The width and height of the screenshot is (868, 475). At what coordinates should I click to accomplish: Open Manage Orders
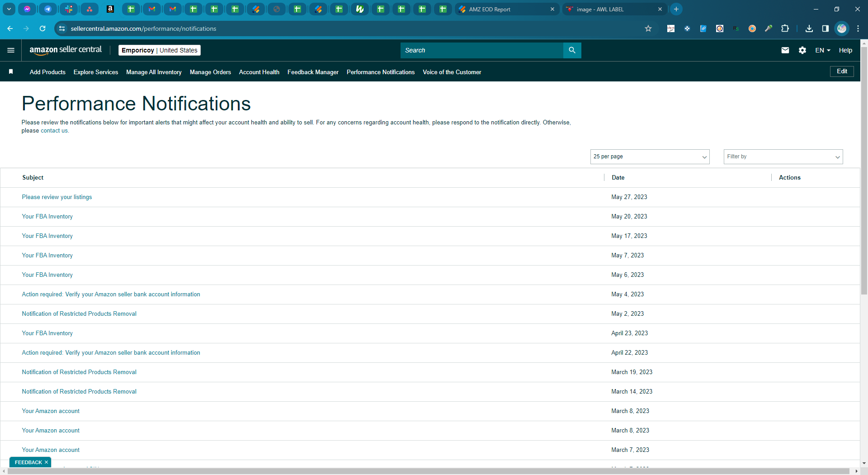pyautogui.click(x=210, y=72)
